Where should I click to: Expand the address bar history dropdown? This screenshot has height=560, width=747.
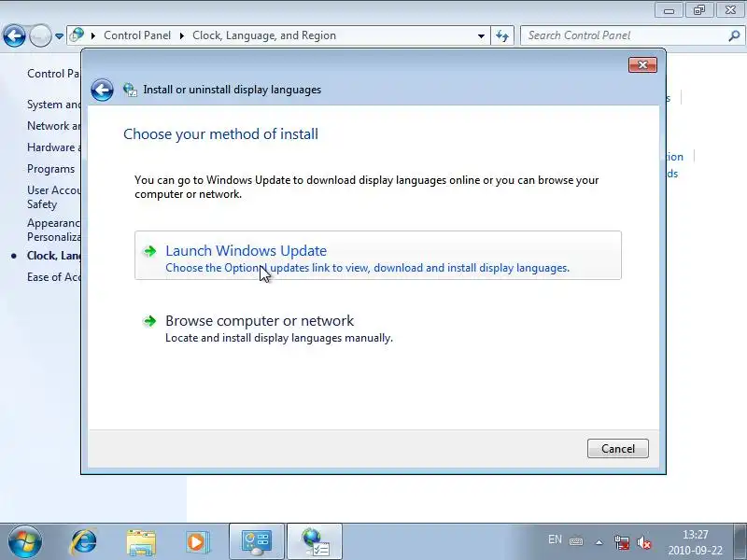(x=481, y=35)
